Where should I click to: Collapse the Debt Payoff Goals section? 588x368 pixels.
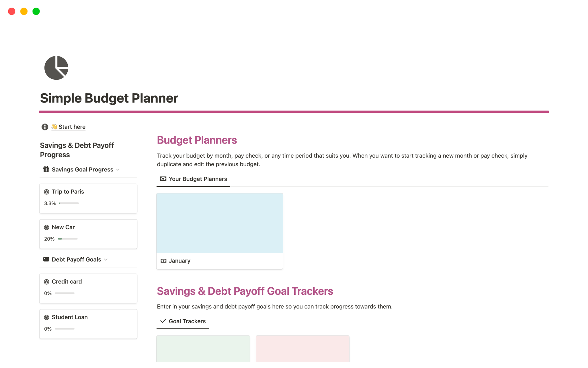pos(106,259)
